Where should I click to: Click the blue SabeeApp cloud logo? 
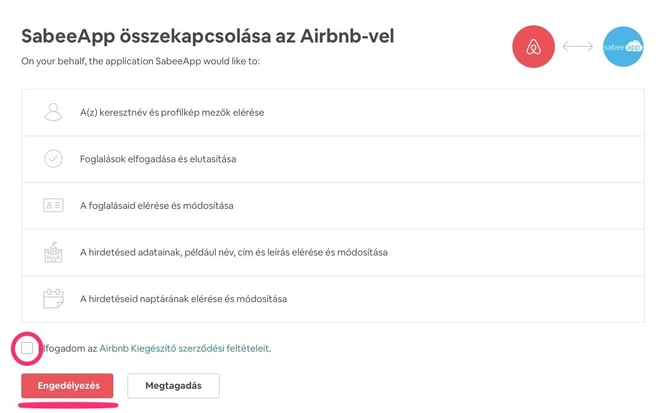624,47
